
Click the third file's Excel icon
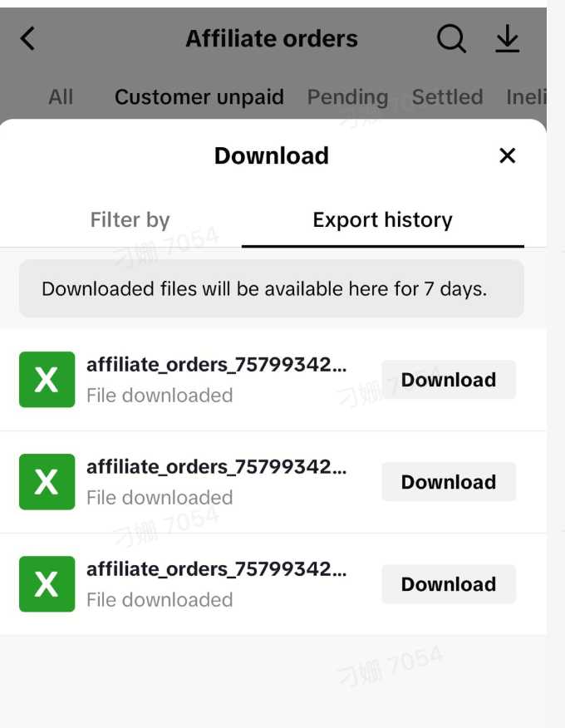47,583
